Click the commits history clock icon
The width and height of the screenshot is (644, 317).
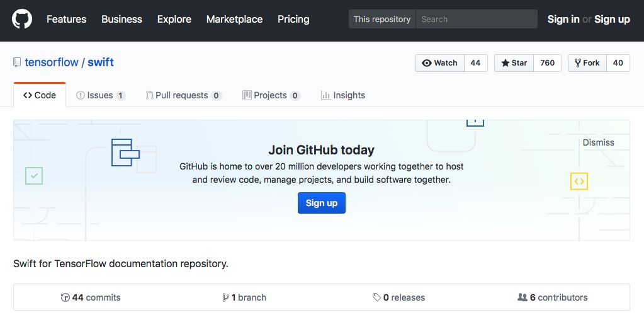click(x=65, y=297)
